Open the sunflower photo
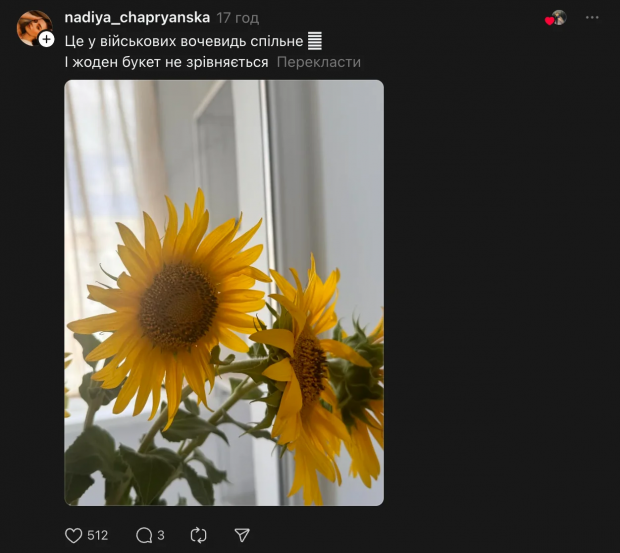 coord(224,292)
